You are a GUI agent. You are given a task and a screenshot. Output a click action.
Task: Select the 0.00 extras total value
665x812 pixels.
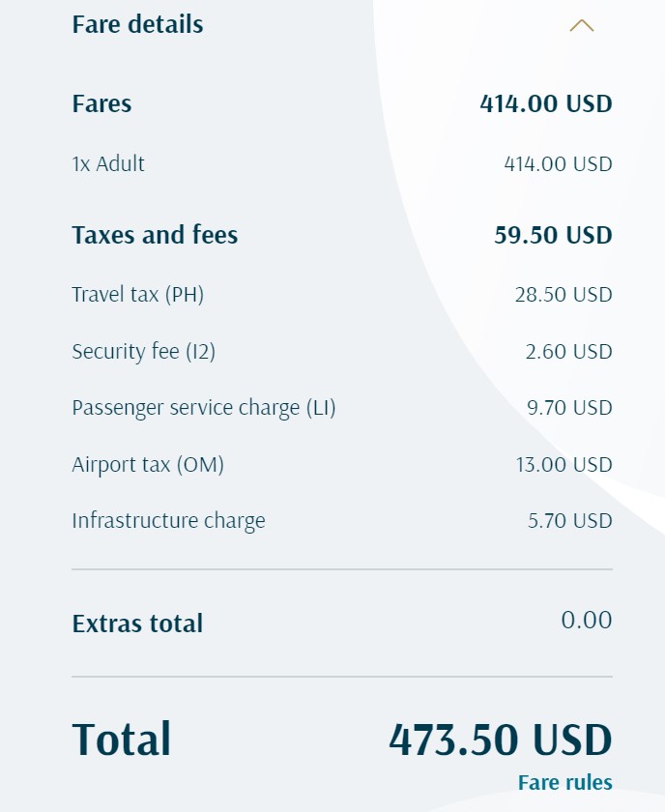(x=587, y=620)
